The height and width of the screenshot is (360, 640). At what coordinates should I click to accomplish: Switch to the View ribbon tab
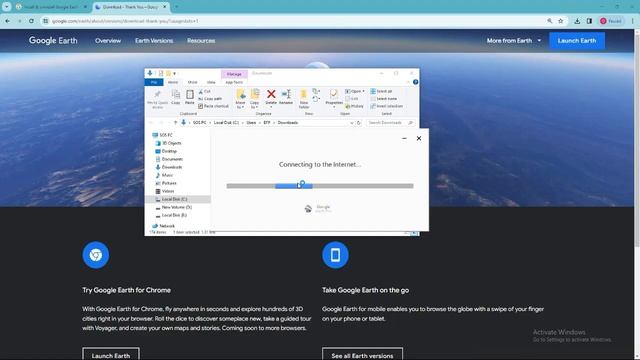211,82
